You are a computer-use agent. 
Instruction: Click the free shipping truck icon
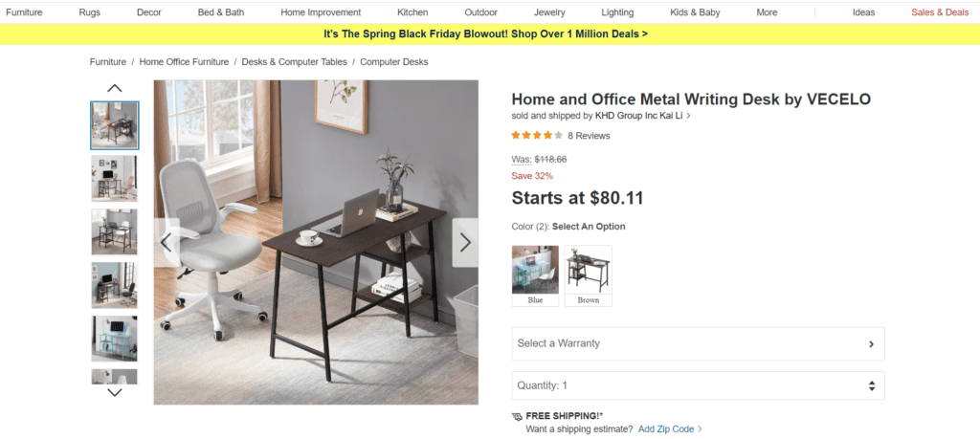point(517,416)
